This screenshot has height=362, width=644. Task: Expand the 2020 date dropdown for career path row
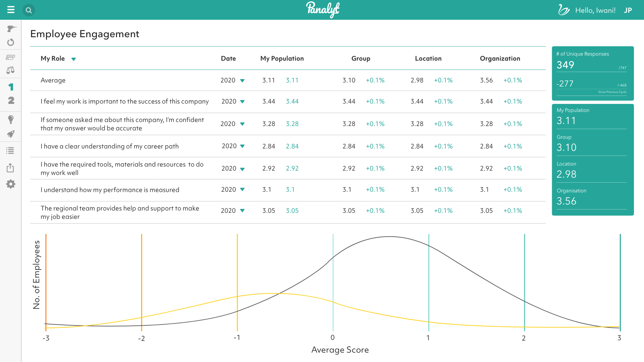pos(243,146)
